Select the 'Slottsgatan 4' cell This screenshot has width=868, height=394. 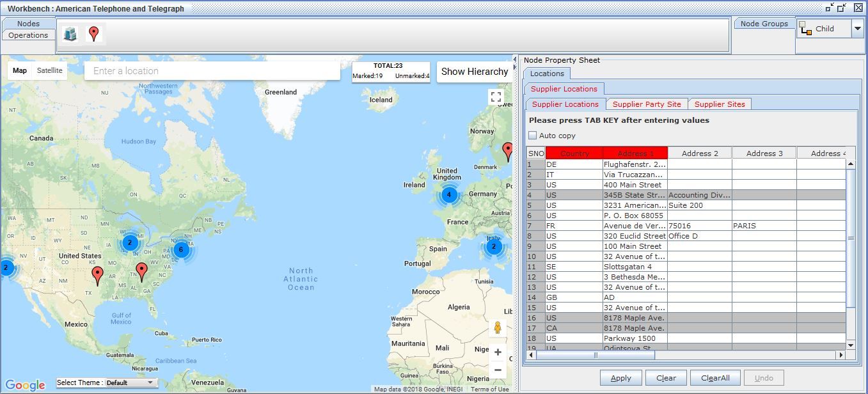tap(635, 267)
